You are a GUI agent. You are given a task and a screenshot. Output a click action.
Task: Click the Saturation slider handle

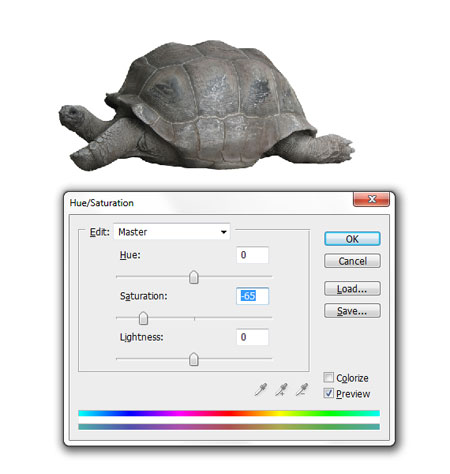(x=143, y=318)
